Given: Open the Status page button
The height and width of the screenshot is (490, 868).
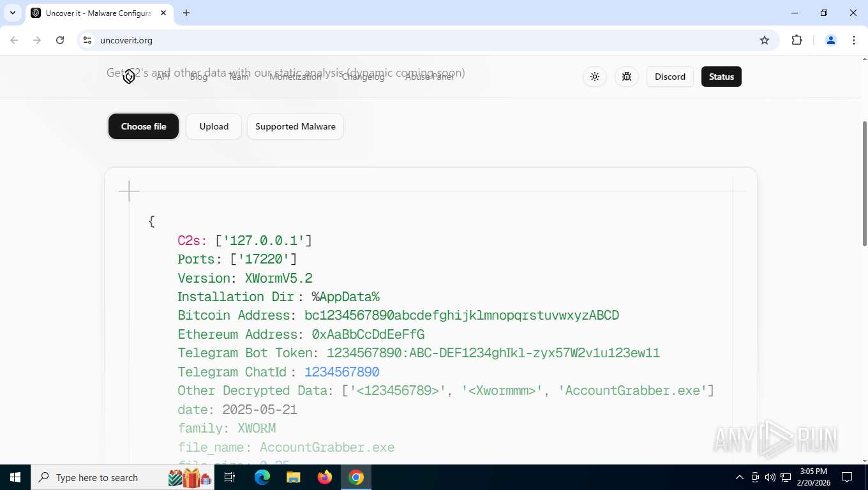Looking at the screenshot, I should click(x=721, y=77).
